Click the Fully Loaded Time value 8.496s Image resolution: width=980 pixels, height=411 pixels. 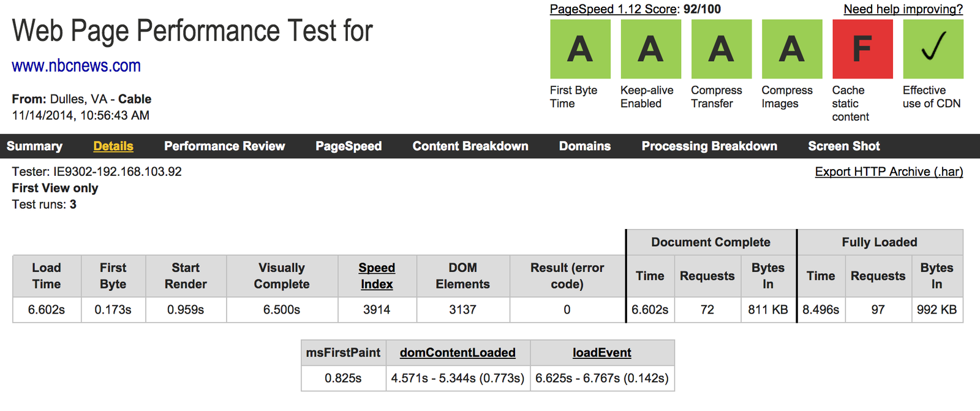[821, 310]
